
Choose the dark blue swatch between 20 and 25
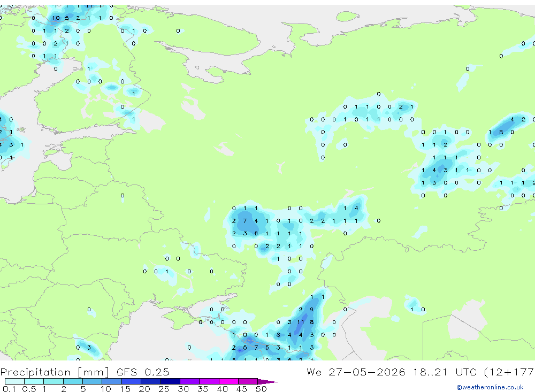(151, 381)
